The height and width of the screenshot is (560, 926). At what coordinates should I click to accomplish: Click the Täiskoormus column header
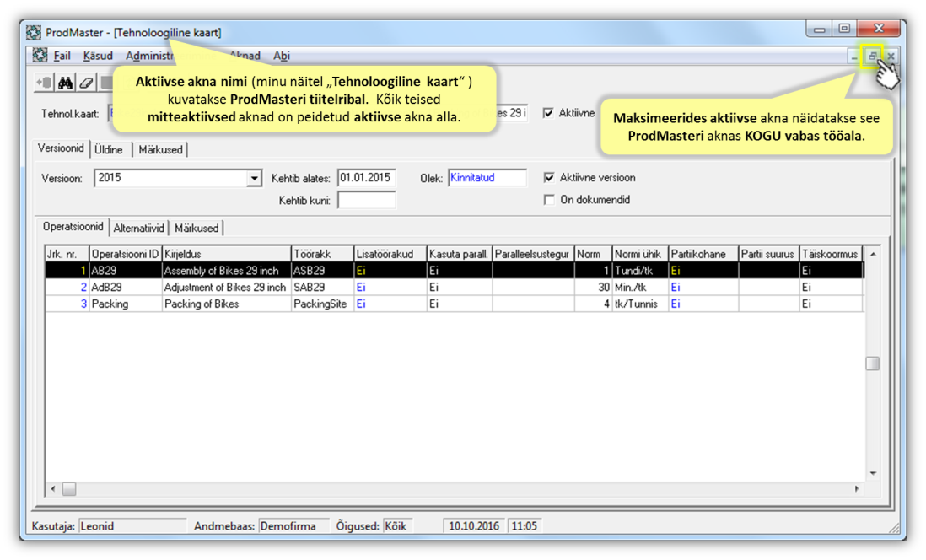831,254
